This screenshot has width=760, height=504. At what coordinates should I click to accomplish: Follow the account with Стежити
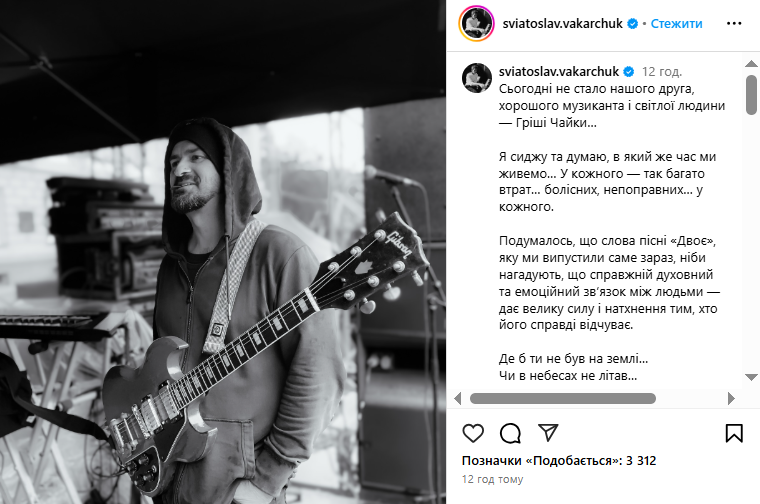click(676, 23)
